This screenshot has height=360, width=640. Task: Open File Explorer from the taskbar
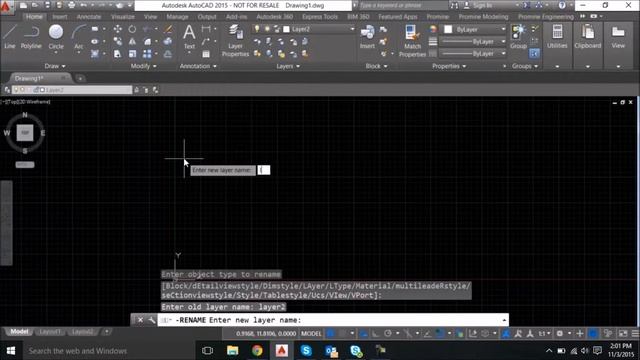tap(232, 350)
